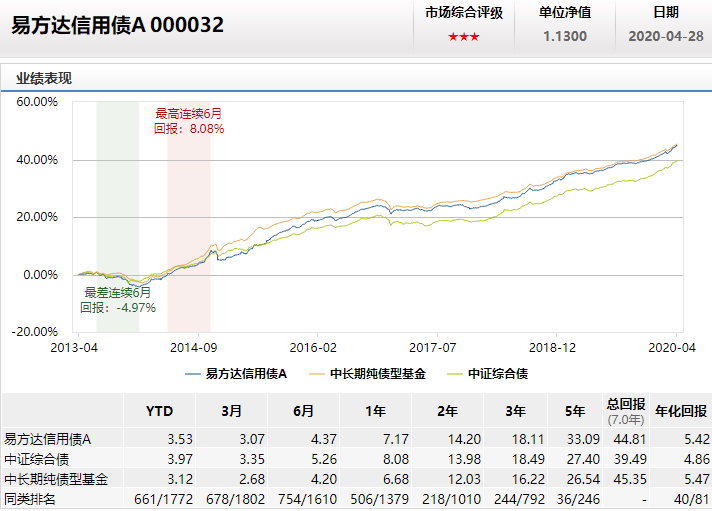The width and height of the screenshot is (712, 511).
Task: Click the 2018-12 x-axis label
Action: tap(553, 348)
